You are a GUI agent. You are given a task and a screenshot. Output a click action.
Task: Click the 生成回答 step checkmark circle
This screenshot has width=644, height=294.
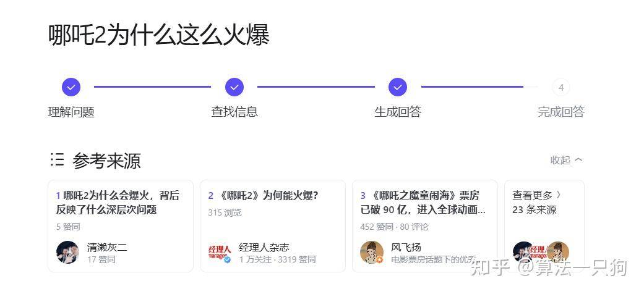[x=398, y=87]
